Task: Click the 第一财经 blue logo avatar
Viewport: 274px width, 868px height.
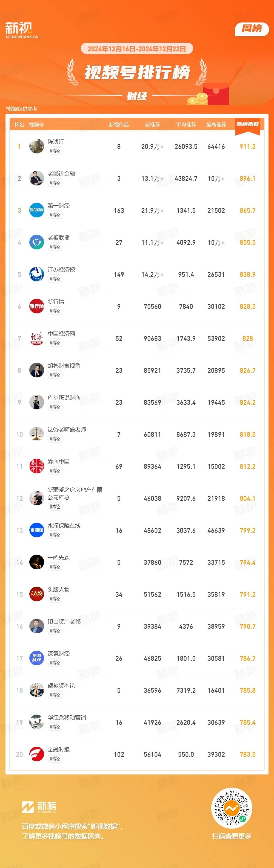Action: pyautogui.click(x=36, y=210)
